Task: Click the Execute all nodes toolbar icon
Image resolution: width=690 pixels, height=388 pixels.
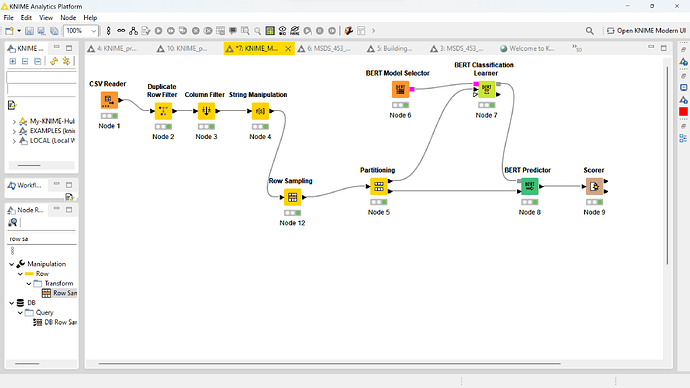Action: pyautogui.click(x=171, y=31)
